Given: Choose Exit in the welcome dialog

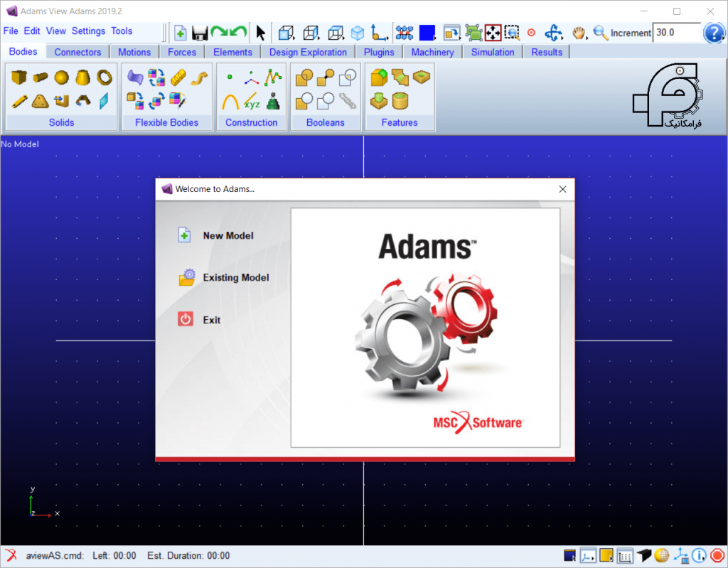Looking at the screenshot, I should [199, 319].
